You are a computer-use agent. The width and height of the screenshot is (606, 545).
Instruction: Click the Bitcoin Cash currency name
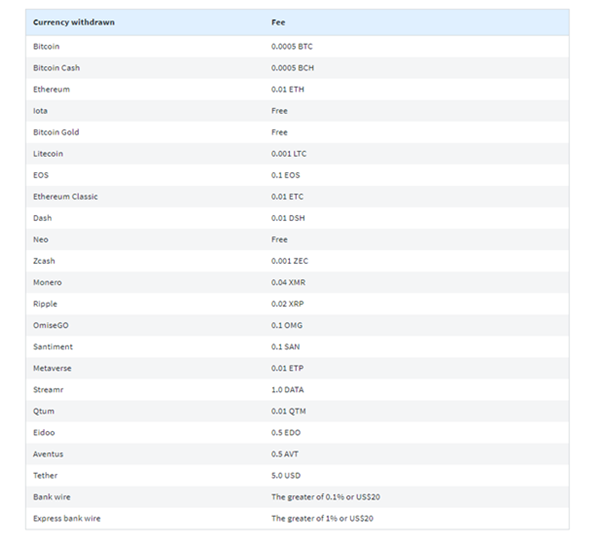[55, 68]
